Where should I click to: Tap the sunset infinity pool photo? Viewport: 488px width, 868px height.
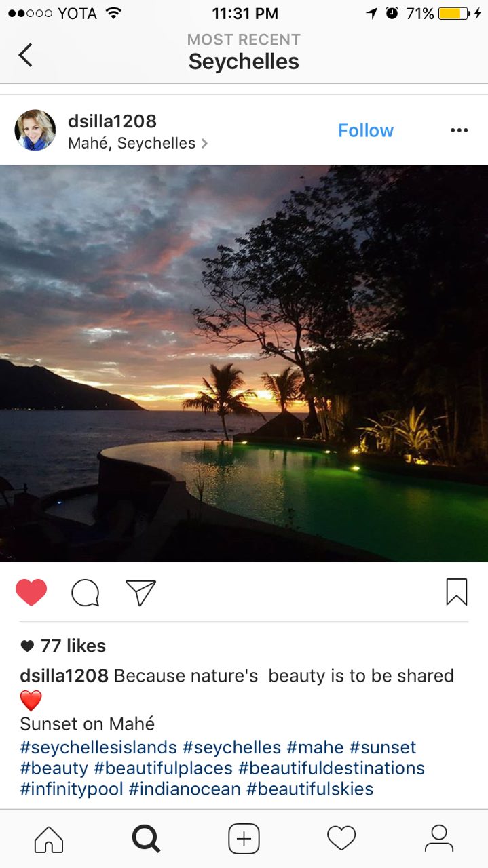[244, 363]
